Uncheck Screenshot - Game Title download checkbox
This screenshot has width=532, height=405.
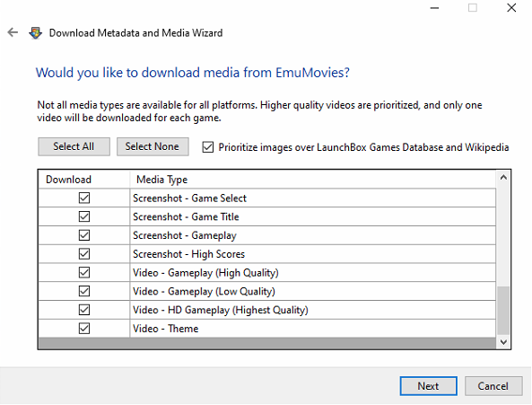pyautogui.click(x=84, y=216)
